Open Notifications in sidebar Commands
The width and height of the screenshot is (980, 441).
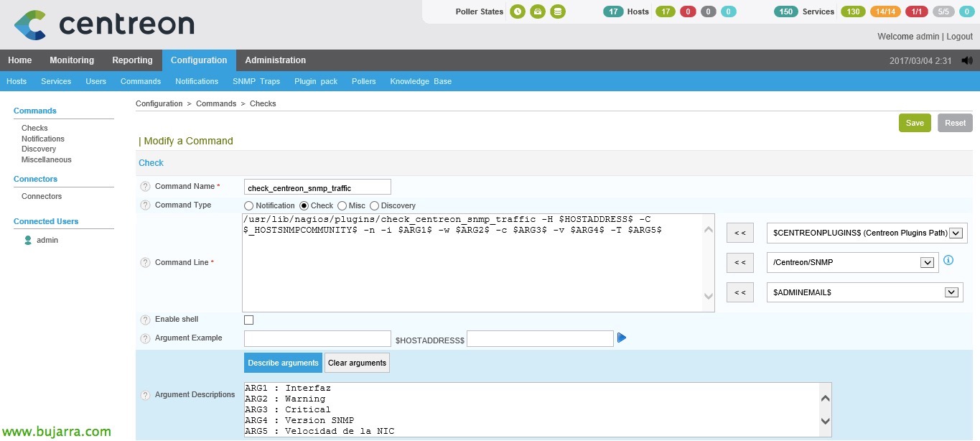tap(43, 139)
